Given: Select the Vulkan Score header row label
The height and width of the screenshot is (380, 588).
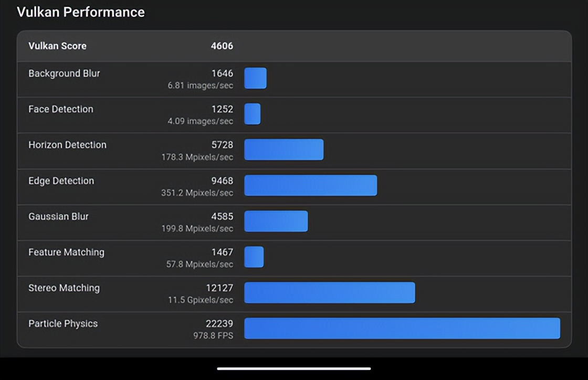Looking at the screenshot, I should point(57,46).
